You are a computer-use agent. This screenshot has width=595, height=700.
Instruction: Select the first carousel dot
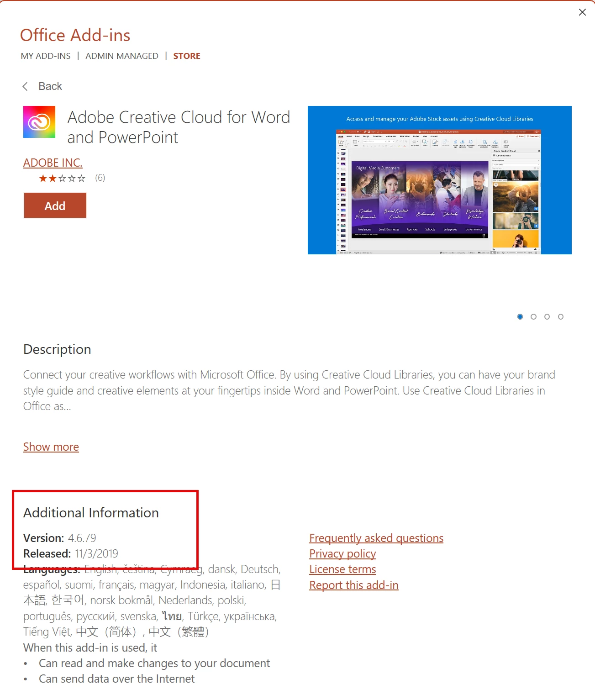click(x=520, y=316)
